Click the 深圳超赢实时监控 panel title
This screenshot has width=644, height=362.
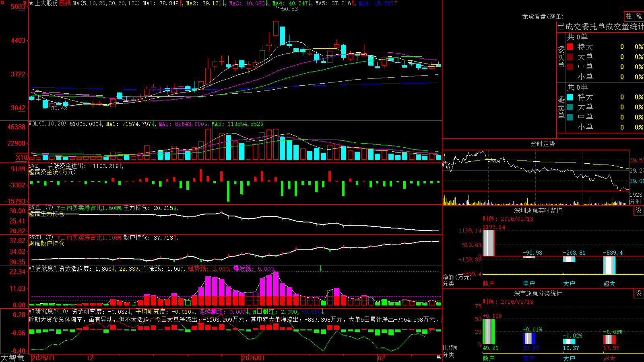tap(538, 210)
